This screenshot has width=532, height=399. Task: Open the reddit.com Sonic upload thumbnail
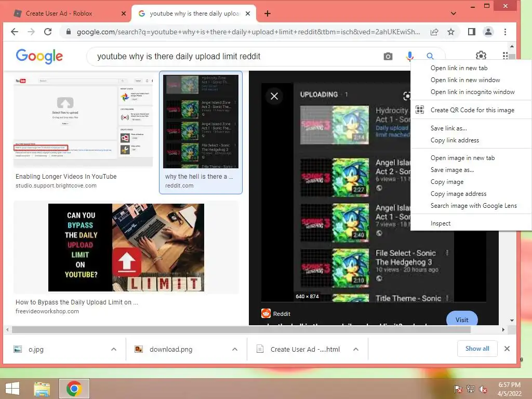[x=201, y=122]
